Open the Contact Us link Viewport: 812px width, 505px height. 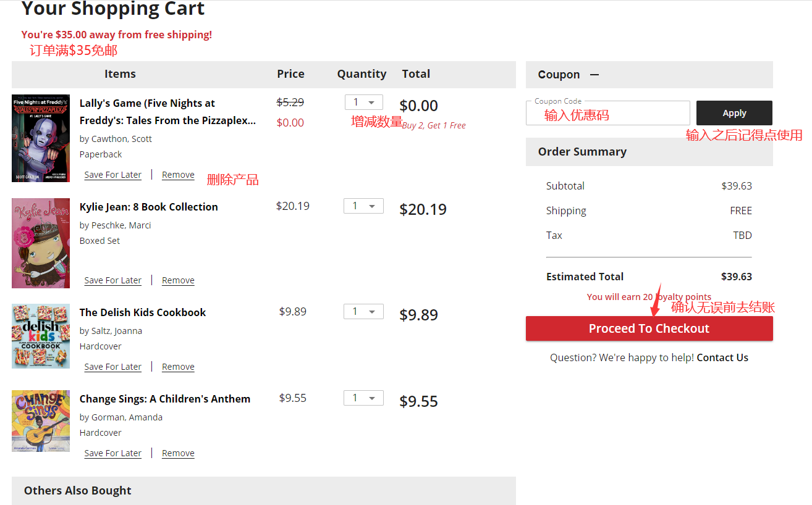(x=722, y=357)
